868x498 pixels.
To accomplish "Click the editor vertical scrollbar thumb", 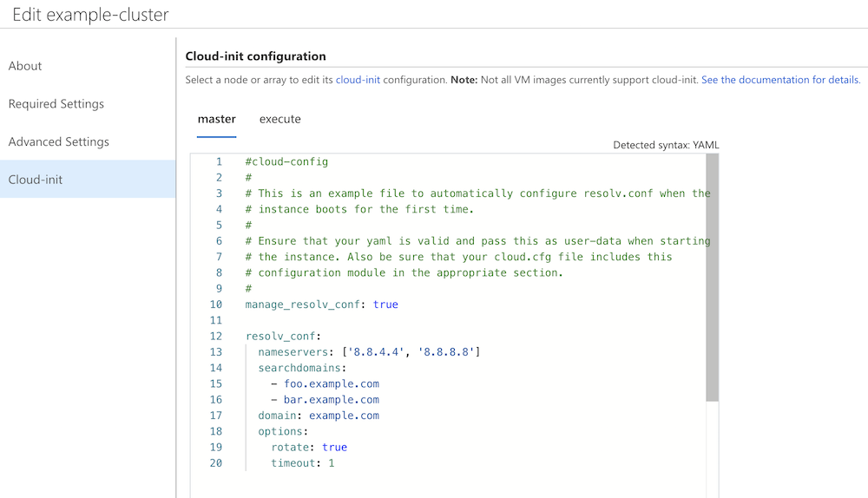I will click(712, 278).
